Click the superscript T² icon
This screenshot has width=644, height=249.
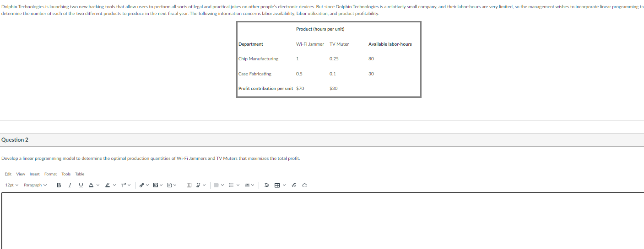(124, 185)
